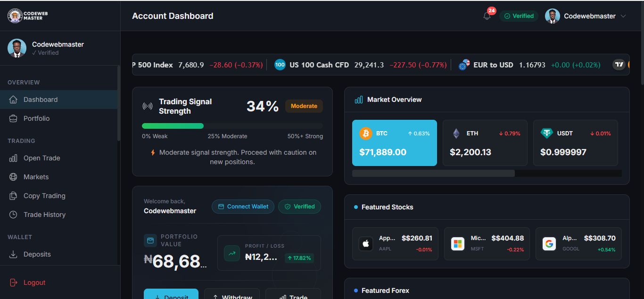644x299 pixels.
Task: Open the notifications bell icon
Action: (487, 16)
